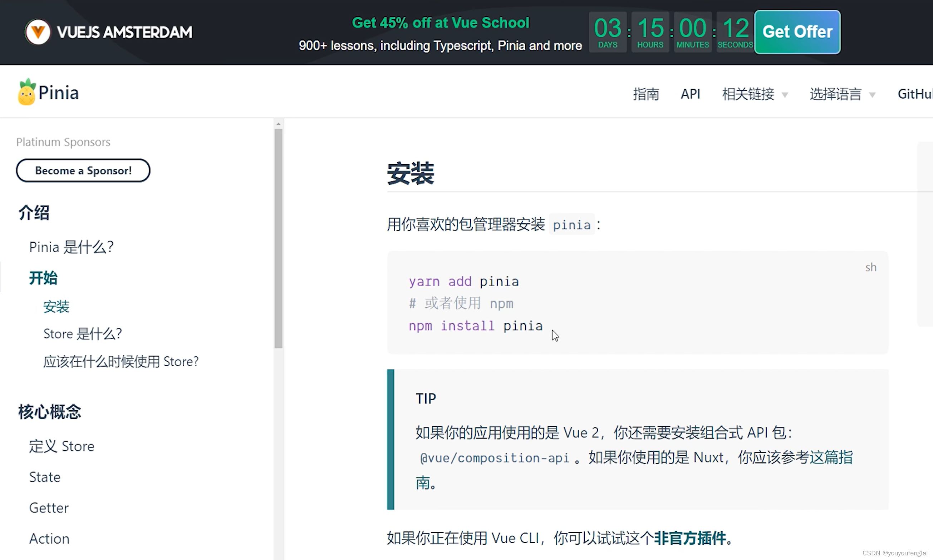
Task: Click the 'npm install pinia' code line
Action: pos(475,326)
